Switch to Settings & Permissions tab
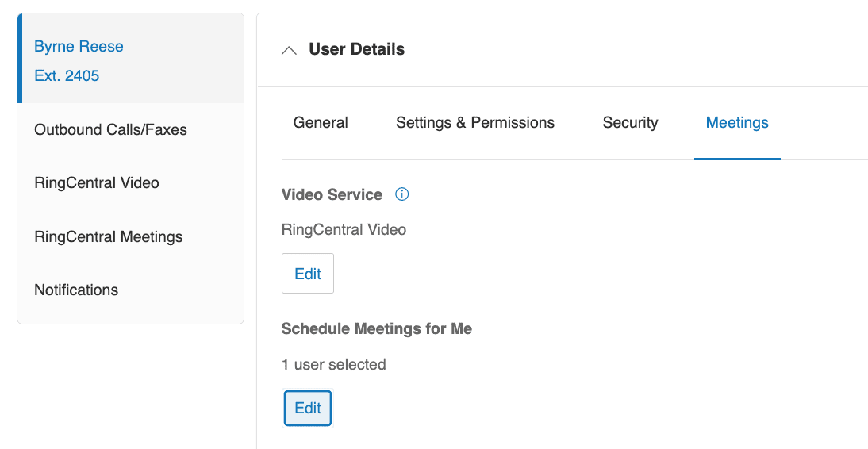Screen dimensions: 868x449 [x=475, y=123]
